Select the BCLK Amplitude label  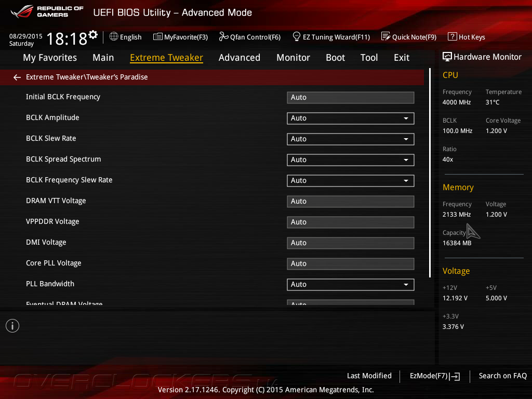pyautogui.click(x=52, y=118)
